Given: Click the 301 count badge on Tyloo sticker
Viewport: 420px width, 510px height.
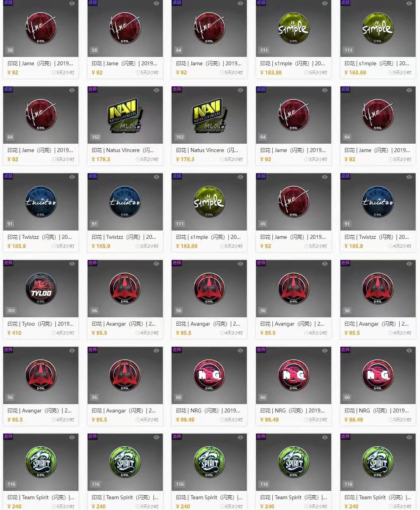Looking at the screenshot, I should (11, 311).
